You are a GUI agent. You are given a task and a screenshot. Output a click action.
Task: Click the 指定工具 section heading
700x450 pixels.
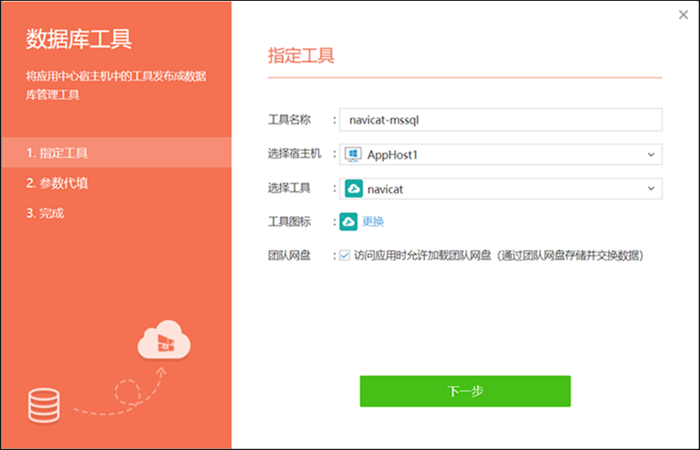(301, 53)
